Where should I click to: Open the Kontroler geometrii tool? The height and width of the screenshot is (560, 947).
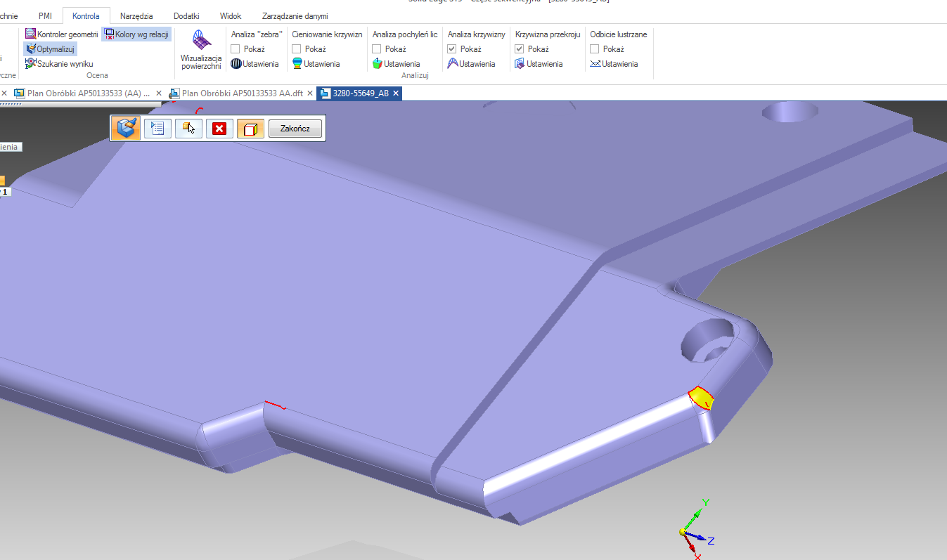coord(62,34)
